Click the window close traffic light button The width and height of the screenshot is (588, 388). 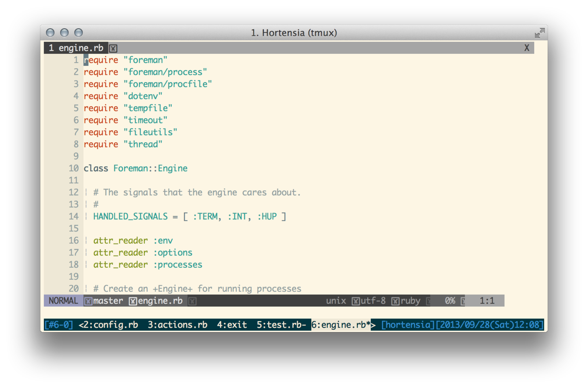point(50,33)
